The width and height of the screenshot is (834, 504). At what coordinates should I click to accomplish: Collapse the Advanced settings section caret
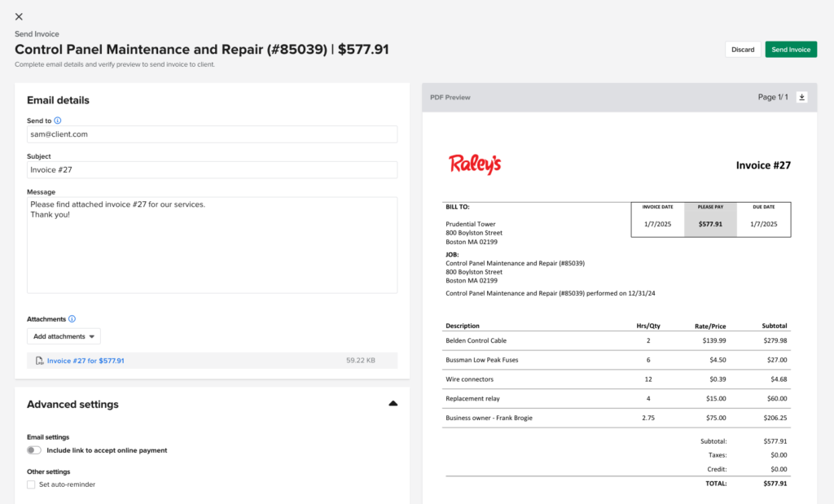pos(393,403)
